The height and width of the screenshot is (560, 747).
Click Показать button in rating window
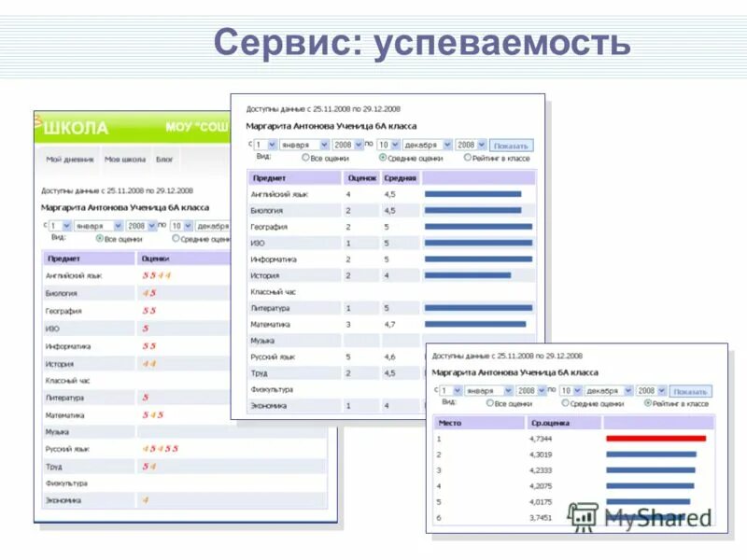point(690,391)
